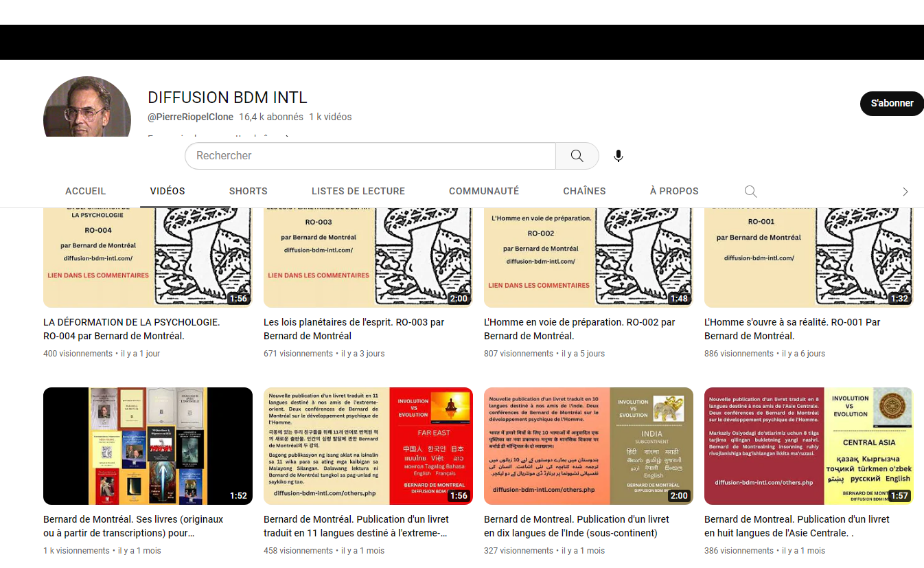
Task: Select the LISTES DE LECTURE tab
Action: click(x=358, y=192)
